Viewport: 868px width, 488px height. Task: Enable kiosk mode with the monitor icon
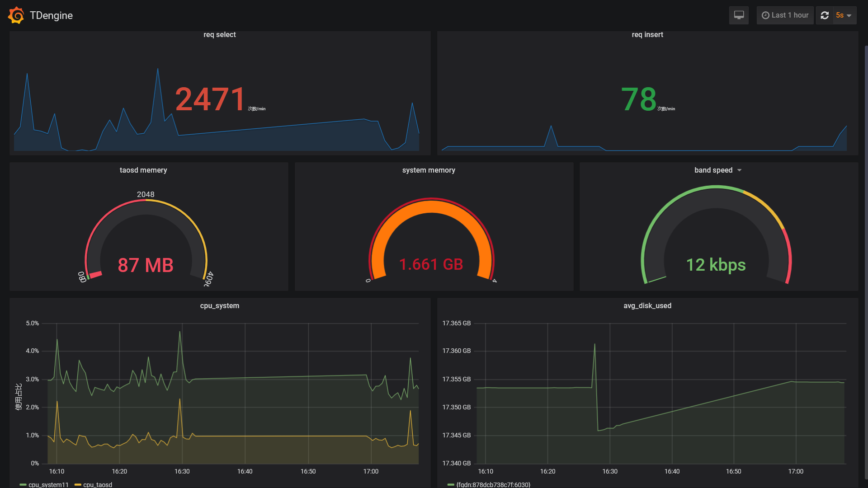tap(739, 15)
